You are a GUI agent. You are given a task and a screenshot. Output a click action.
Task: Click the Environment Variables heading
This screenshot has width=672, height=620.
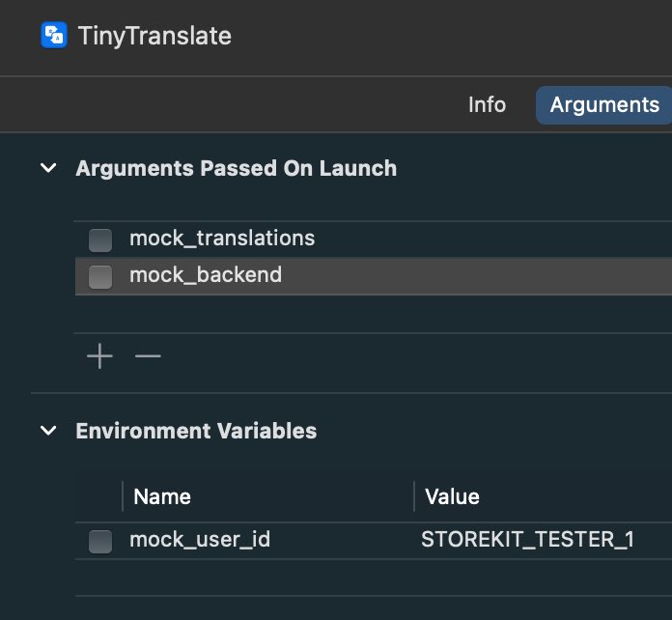pos(196,431)
